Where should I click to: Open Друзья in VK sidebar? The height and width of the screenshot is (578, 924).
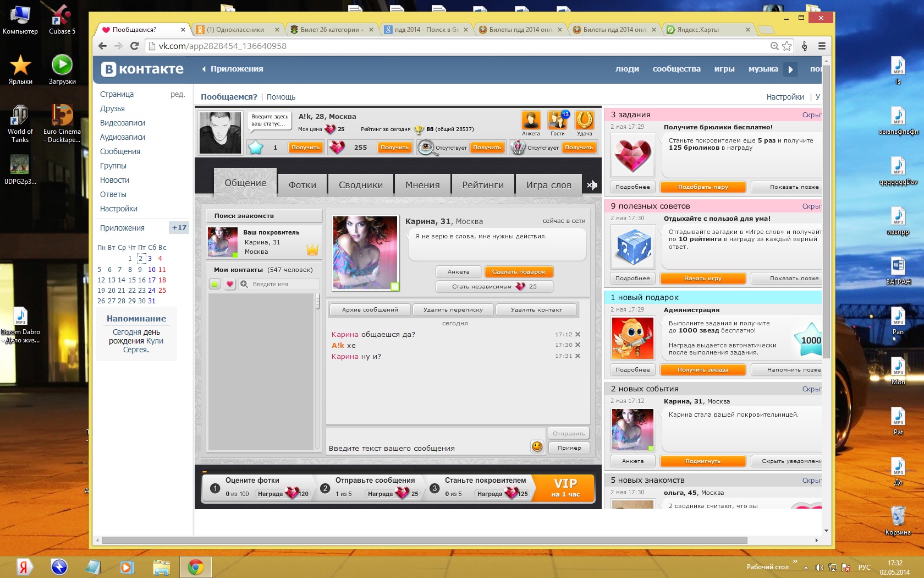click(112, 108)
